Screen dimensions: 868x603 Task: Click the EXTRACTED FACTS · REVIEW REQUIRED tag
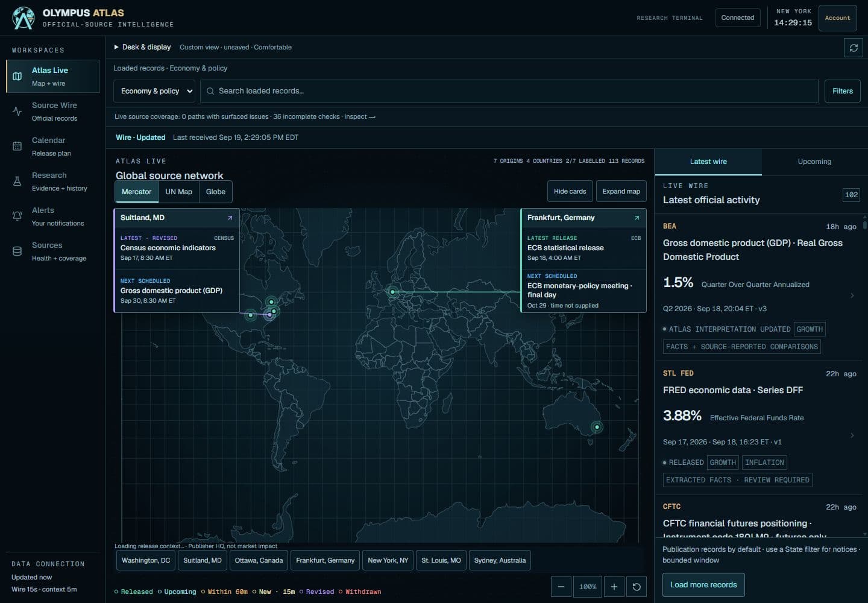click(x=738, y=480)
